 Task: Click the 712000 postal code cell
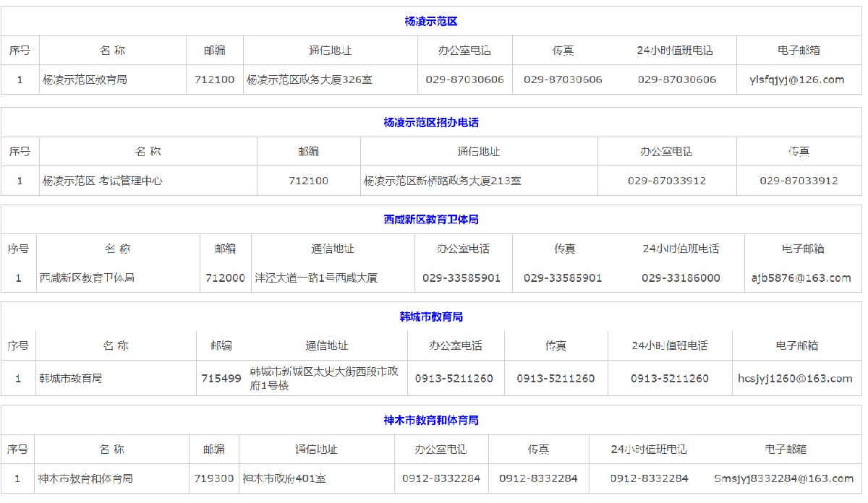pos(225,278)
